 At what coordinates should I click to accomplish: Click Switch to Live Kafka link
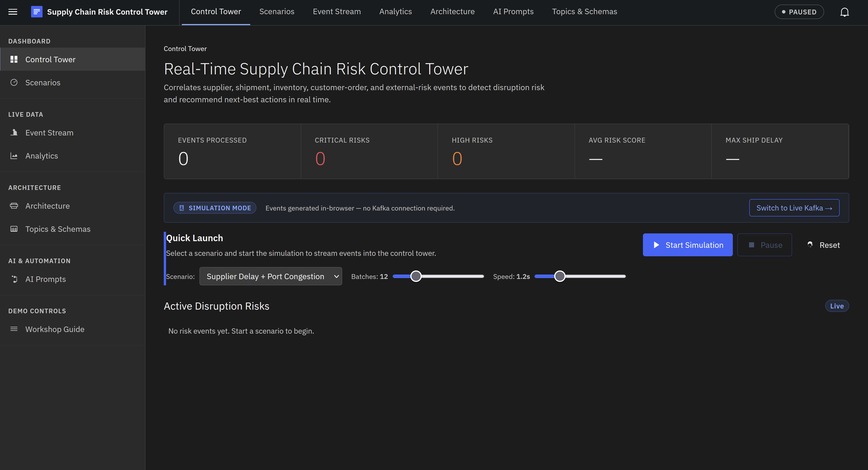tap(794, 208)
